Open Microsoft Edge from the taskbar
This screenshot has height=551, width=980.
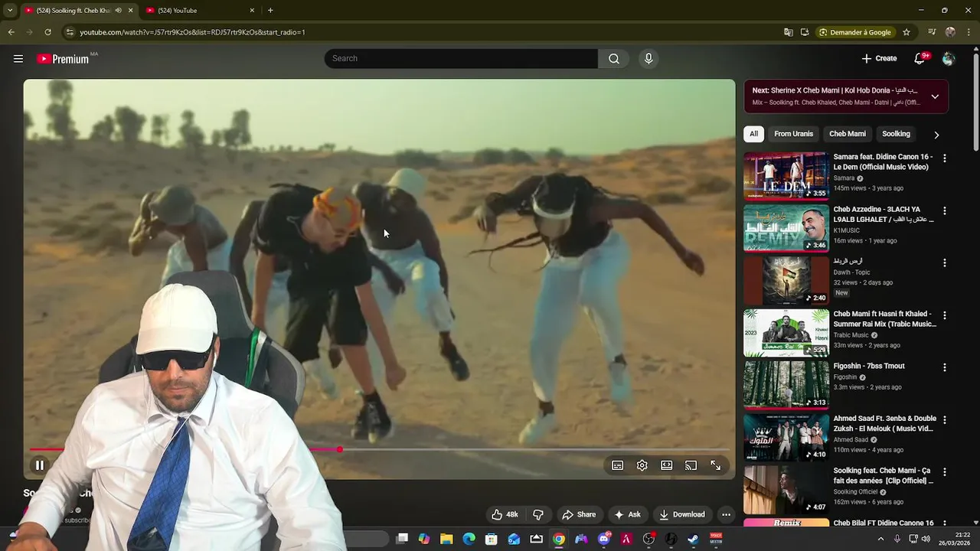469,539
